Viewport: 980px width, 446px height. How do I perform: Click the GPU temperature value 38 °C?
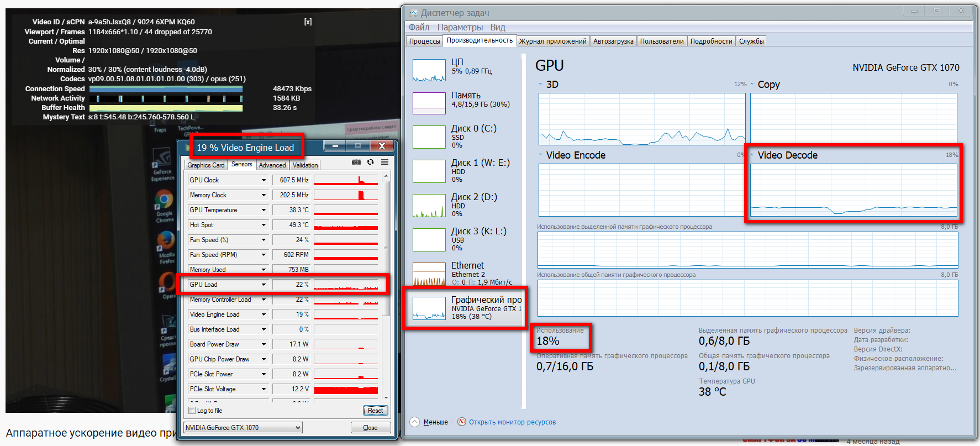point(713,392)
